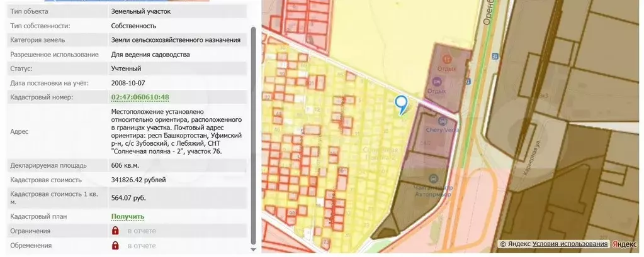This screenshot has width=644, height=257.
Task: Click the blue location pin on map
Action: coord(401,104)
